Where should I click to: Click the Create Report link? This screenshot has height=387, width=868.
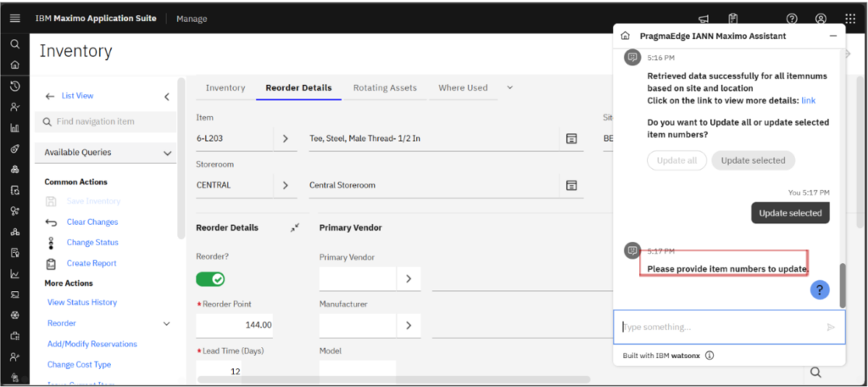pos(92,263)
